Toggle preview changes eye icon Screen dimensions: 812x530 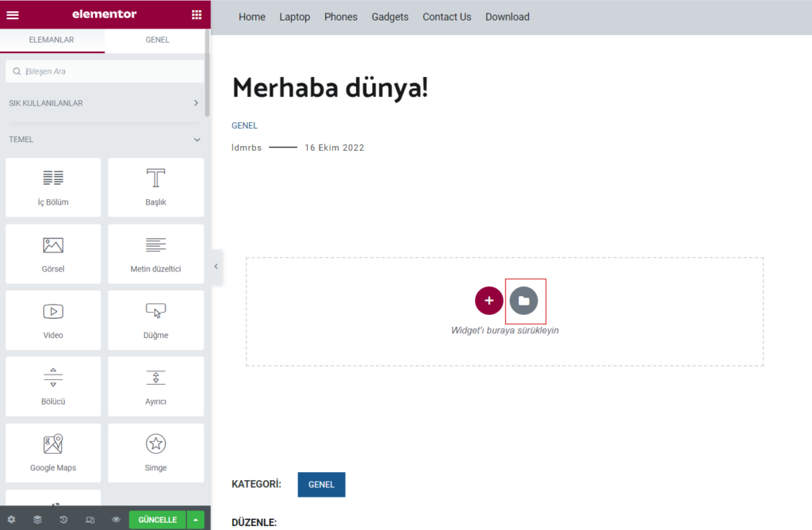(116, 520)
